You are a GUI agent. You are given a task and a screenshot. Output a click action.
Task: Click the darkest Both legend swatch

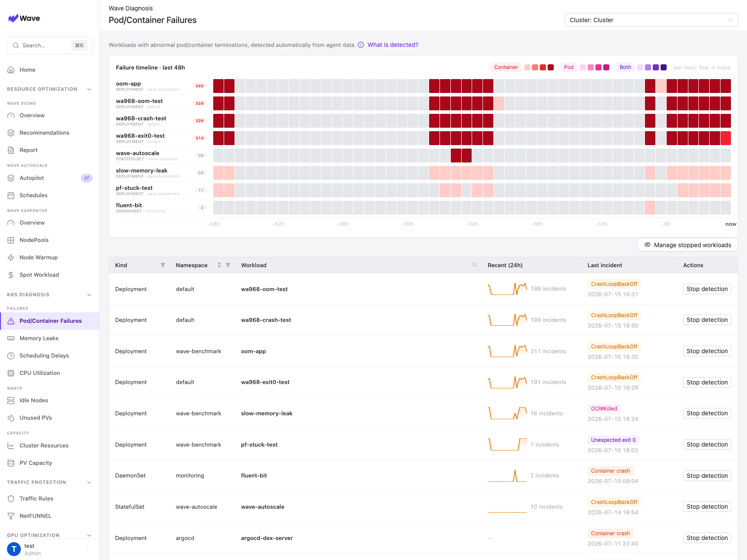coord(664,67)
